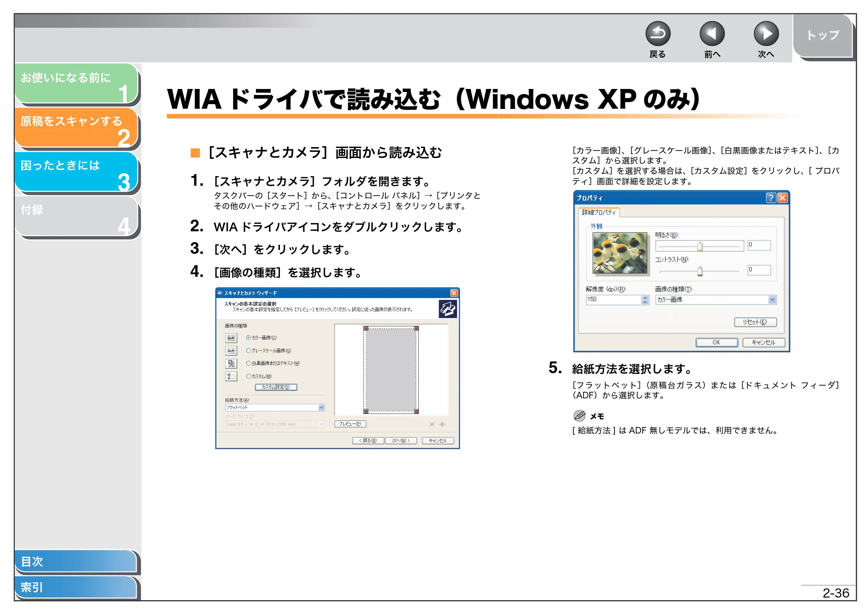Click the scanner wizard header icon

447,309
